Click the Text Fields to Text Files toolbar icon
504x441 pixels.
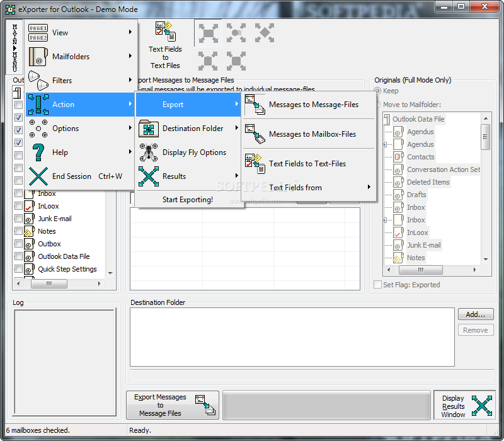pos(165,31)
